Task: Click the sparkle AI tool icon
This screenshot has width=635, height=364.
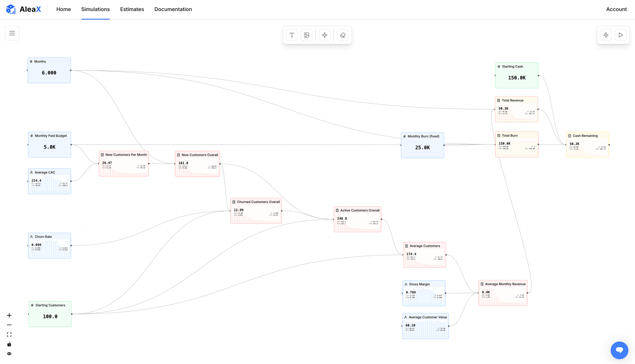Action: pos(325,35)
